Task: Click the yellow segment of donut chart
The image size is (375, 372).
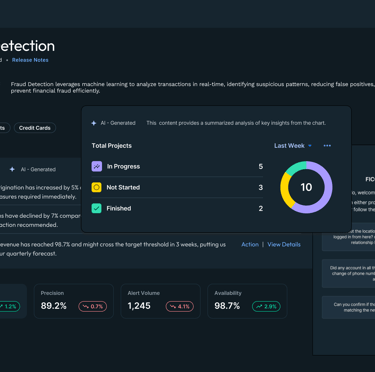Action: coord(285,190)
